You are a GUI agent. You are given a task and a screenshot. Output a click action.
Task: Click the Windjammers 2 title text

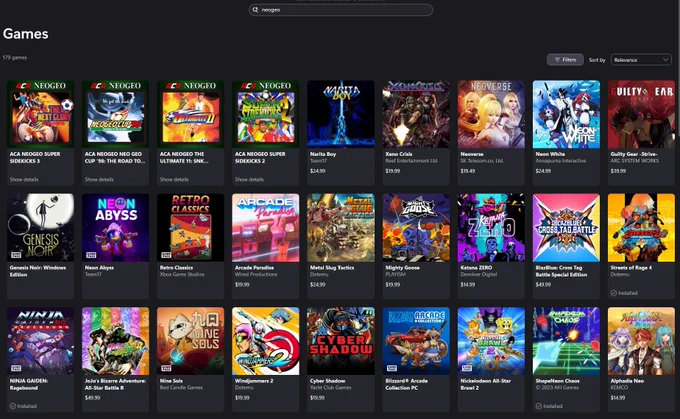254,381
